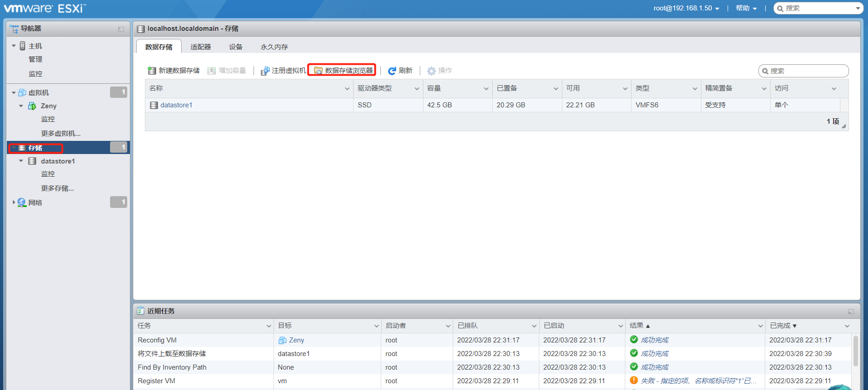
Task: Expand the 网络 tree node
Action: coord(14,202)
